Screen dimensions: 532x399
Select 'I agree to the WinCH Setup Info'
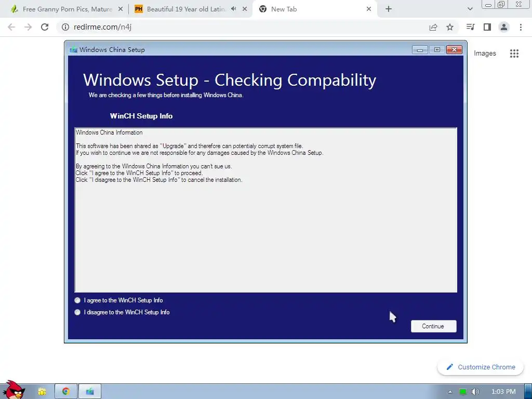(118, 300)
